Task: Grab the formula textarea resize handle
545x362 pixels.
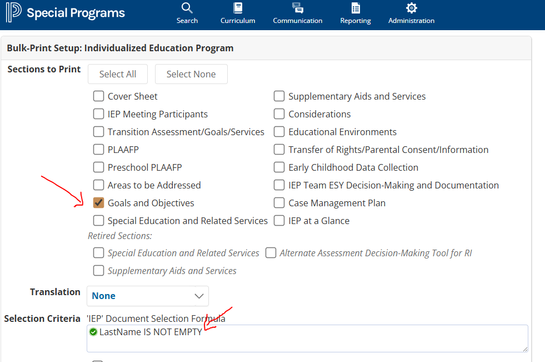Action: pyautogui.click(x=525, y=349)
